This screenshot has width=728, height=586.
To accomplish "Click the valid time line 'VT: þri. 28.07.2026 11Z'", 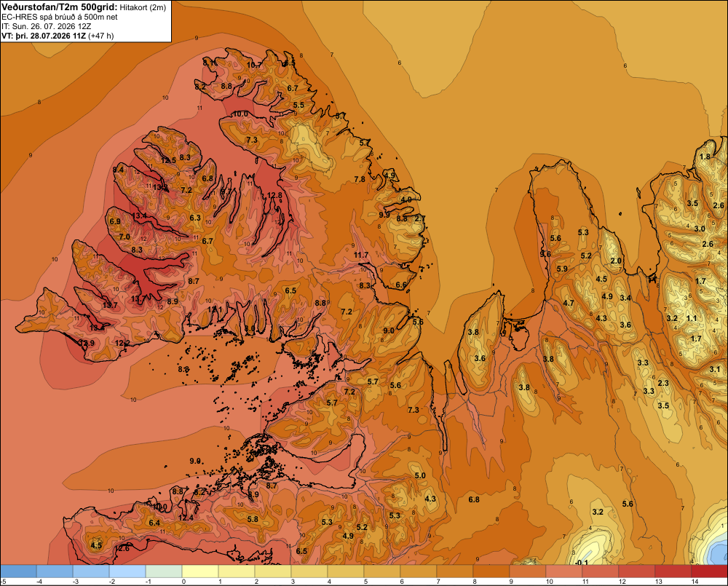I will [x=44, y=36].
